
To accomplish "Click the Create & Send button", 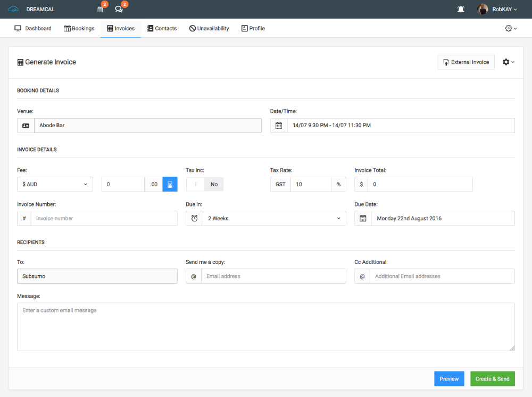I will pyautogui.click(x=493, y=378).
